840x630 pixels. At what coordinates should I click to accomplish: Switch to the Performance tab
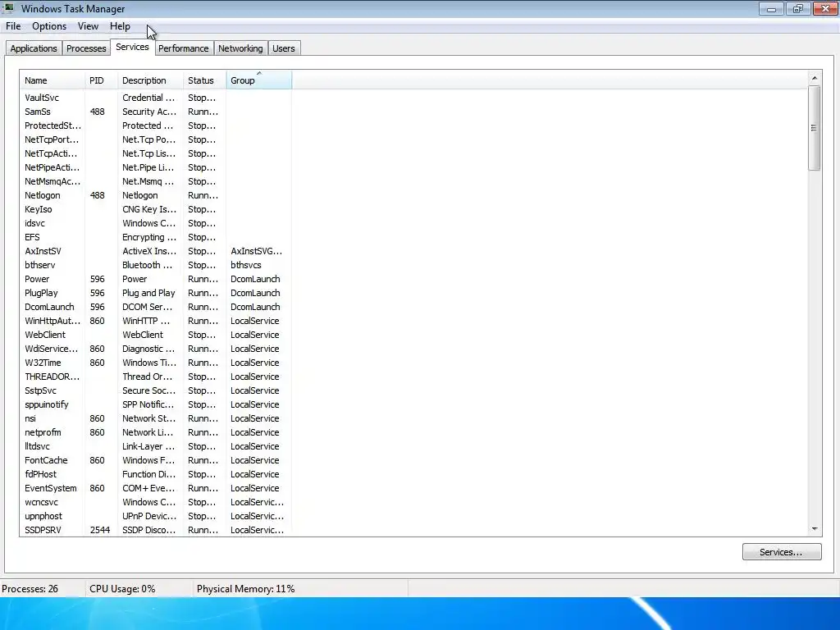point(183,48)
